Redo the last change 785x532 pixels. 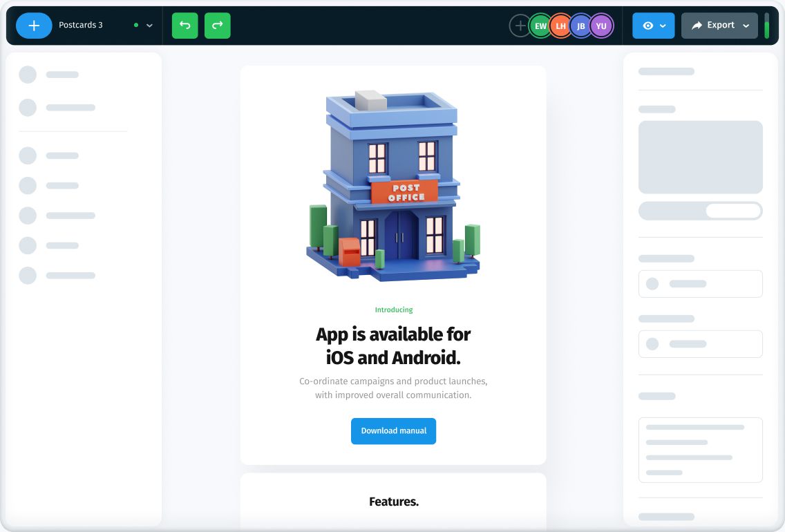(217, 25)
